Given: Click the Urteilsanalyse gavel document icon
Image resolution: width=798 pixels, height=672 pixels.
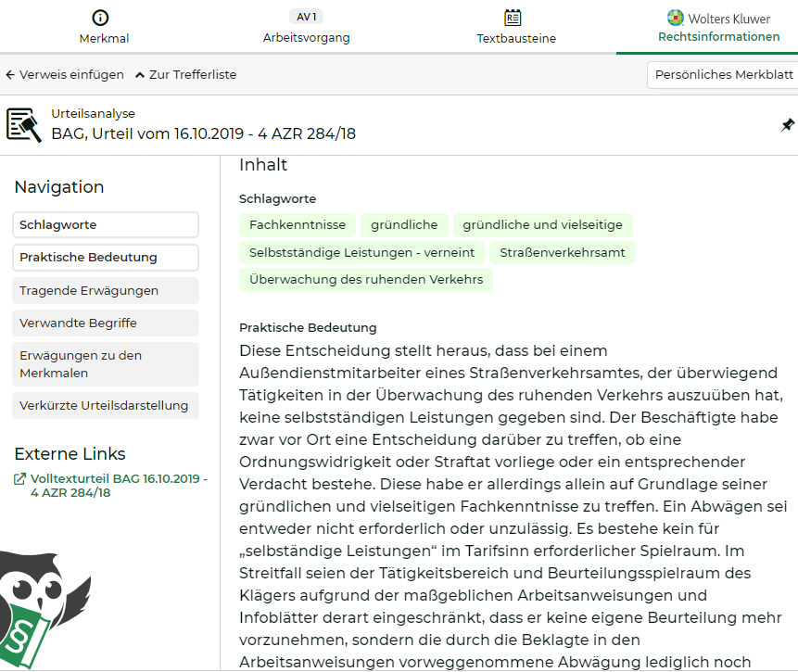Looking at the screenshot, I should pos(23,123).
